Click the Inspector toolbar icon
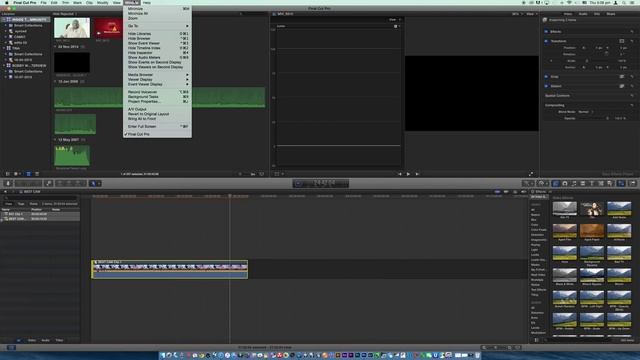Viewport: 640px width, 360px height. pos(621,184)
